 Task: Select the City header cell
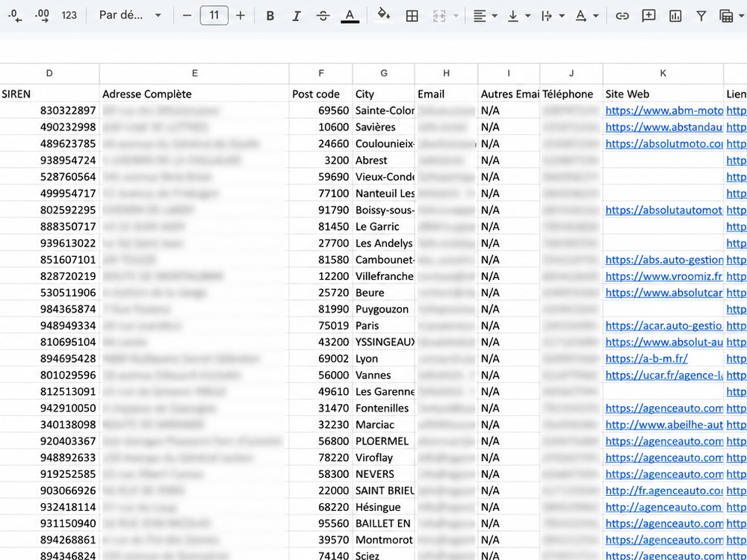(384, 94)
